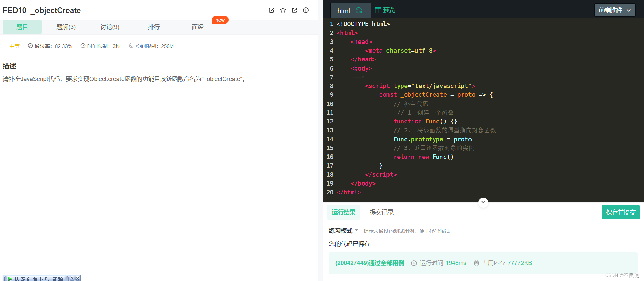Click the 运行时间 clock icon
This screenshot has height=281, width=644.
tap(414, 263)
